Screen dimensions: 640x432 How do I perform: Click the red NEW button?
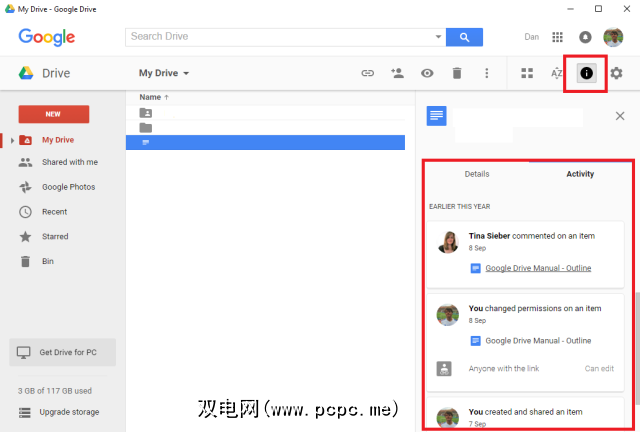(x=53, y=114)
